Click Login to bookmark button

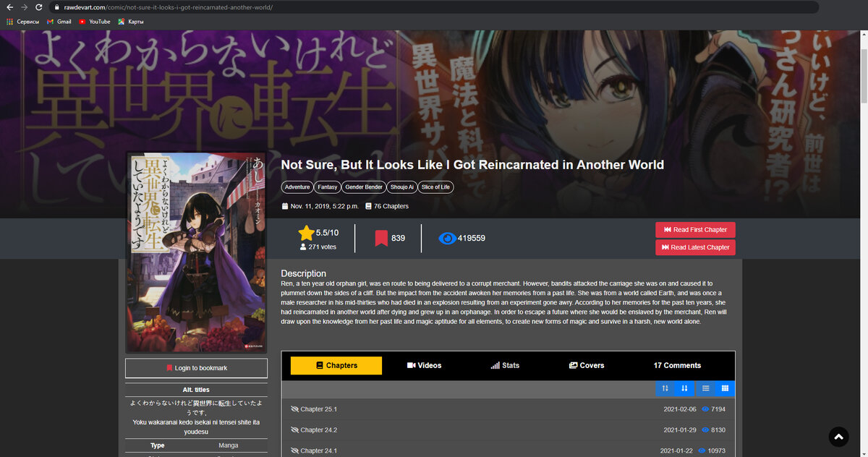(x=196, y=368)
